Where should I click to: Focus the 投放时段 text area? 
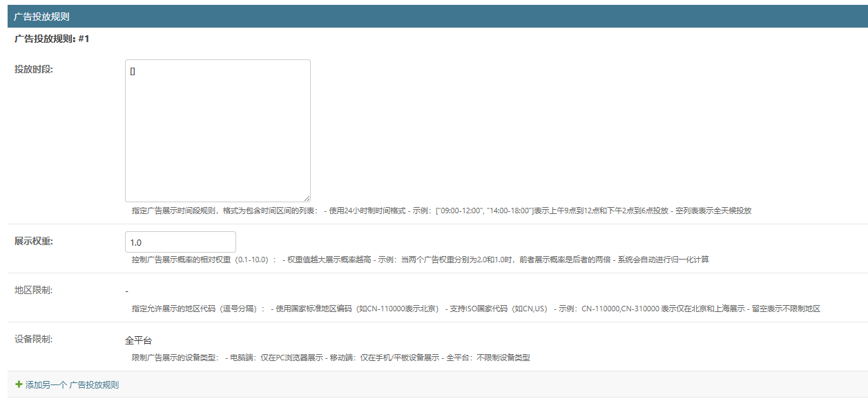point(218,130)
